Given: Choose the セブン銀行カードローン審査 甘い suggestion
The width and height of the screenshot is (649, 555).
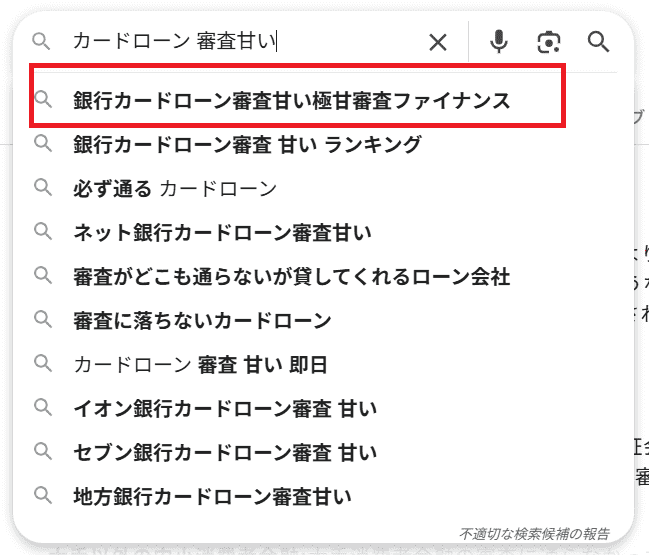Looking at the screenshot, I should coord(225,452).
